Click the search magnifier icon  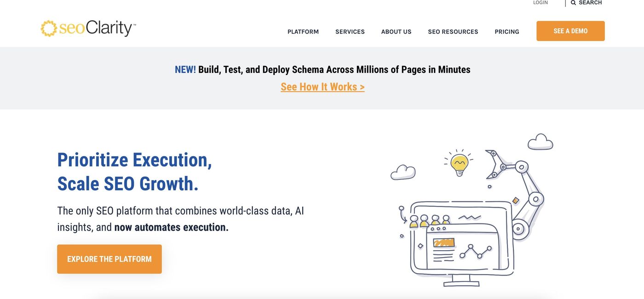pyautogui.click(x=573, y=3)
